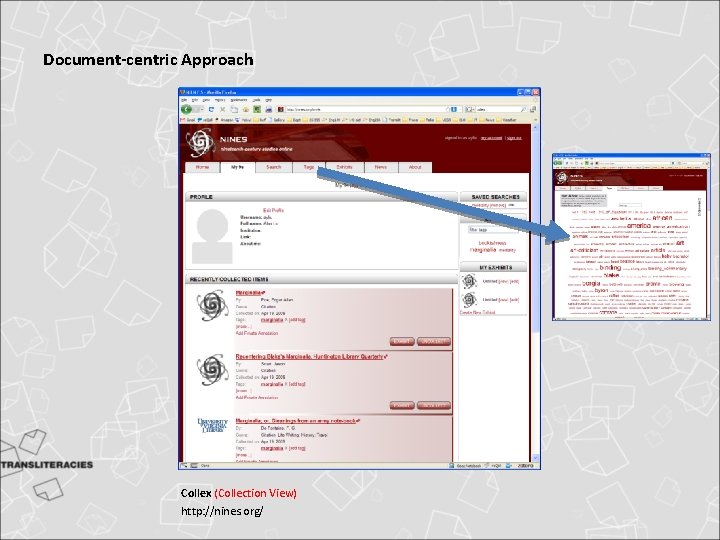Click the NINES swirl logo in header
This screenshot has height=540, width=720.
pos(200,142)
